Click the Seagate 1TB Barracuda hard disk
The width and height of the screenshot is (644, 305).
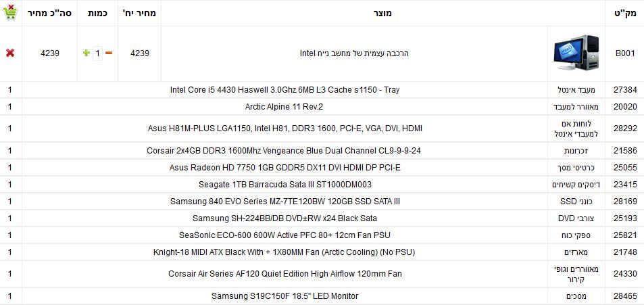pyautogui.click(x=284, y=184)
